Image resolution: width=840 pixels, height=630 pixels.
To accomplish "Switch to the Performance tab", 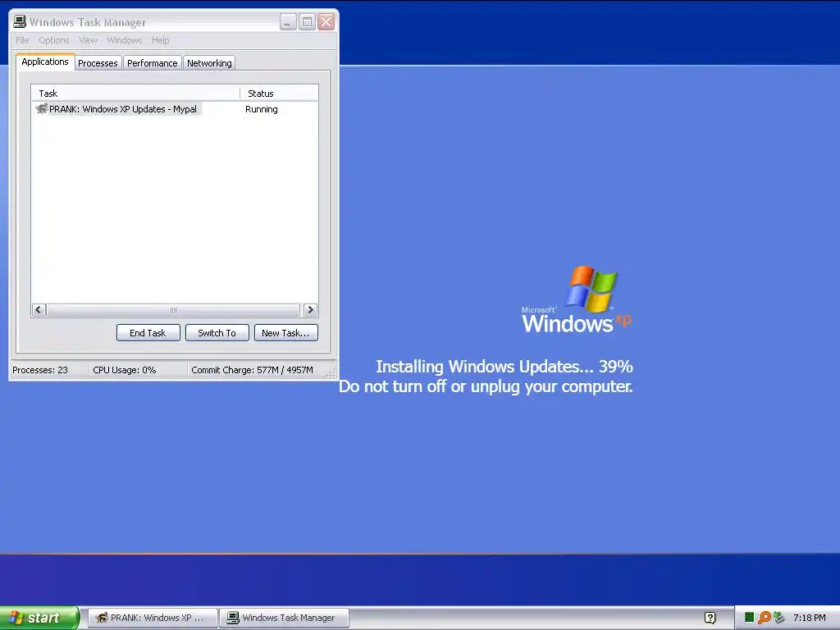I will pyautogui.click(x=152, y=63).
